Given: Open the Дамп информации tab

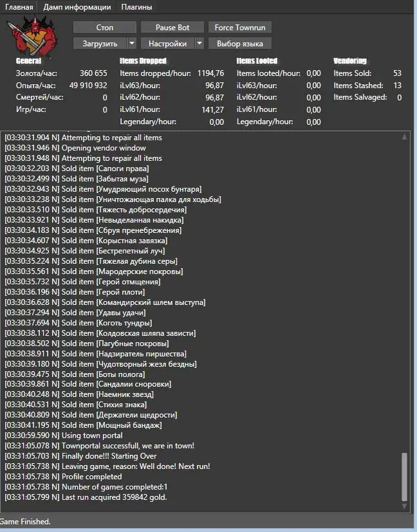Looking at the screenshot, I should 77,7.
